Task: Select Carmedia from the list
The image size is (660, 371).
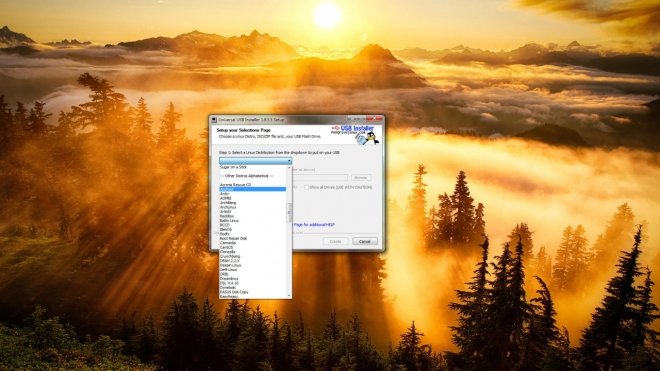Action: pyautogui.click(x=228, y=243)
